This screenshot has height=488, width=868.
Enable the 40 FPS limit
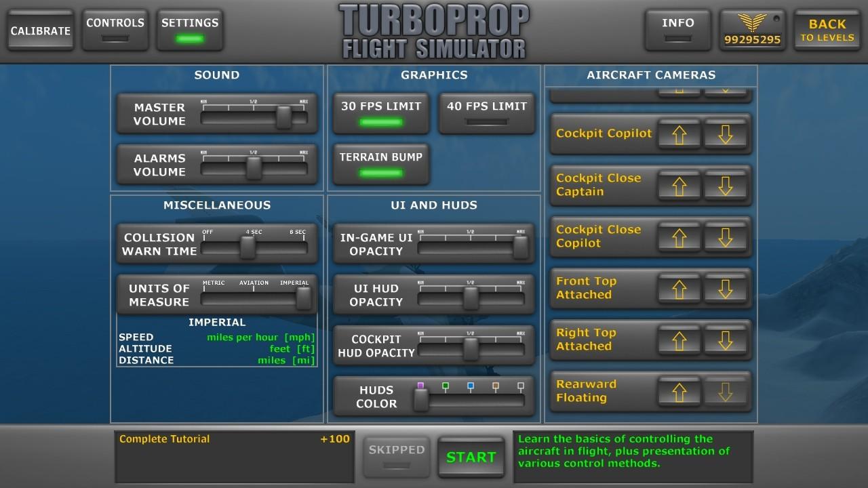point(486,113)
